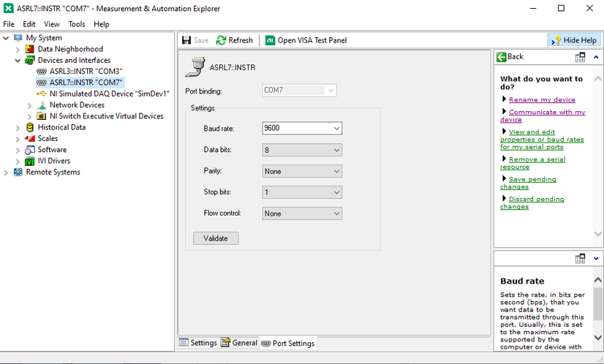Click the ASRL3::INSTR serial port icon
Screen dimensions: 604x364
point(41,71)
